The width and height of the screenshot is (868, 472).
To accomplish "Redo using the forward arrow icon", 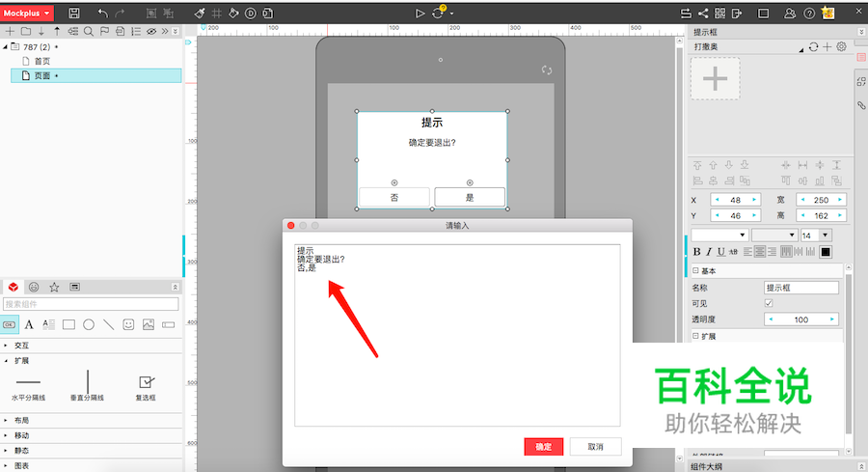I will (120, 14).
